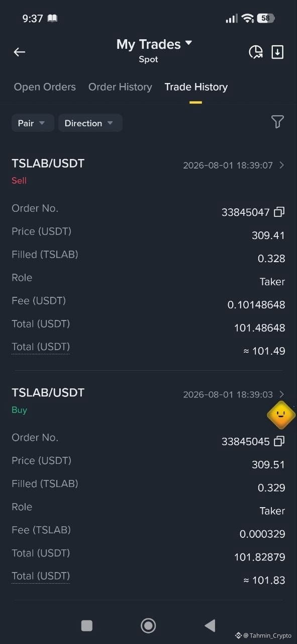Open the Direction filter dropdown
The height and width of the screenshot is (644, 297).
(90, 123)
